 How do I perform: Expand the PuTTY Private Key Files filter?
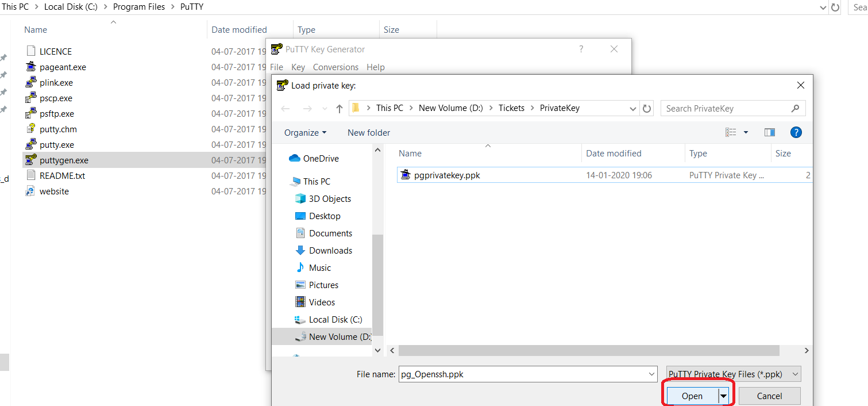[733, 374]
